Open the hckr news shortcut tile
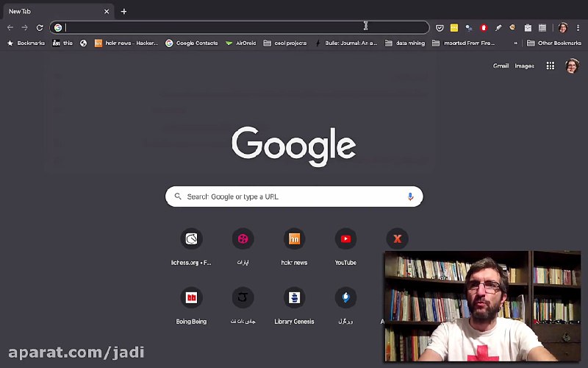Screen dimensions: 588x368 294,247
